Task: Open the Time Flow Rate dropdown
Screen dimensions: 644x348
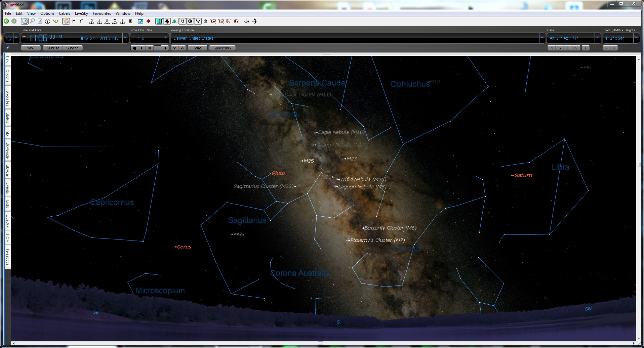Action: coord(165,38)
